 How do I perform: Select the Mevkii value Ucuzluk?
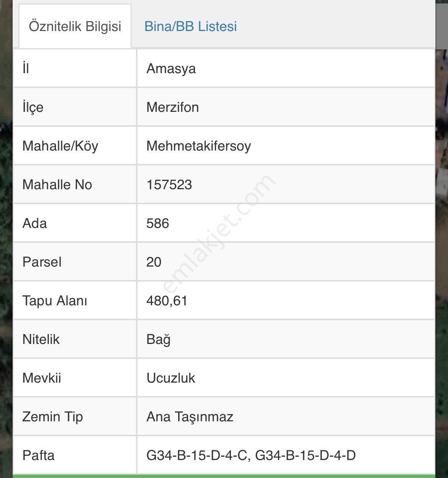click(170, 378)
